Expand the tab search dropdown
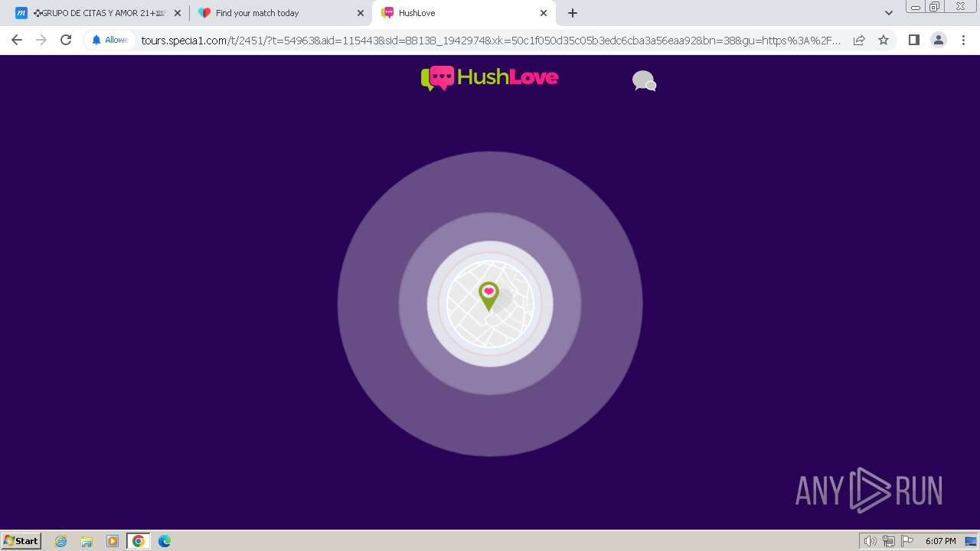The image size is (980, 551). pos(889,13)
